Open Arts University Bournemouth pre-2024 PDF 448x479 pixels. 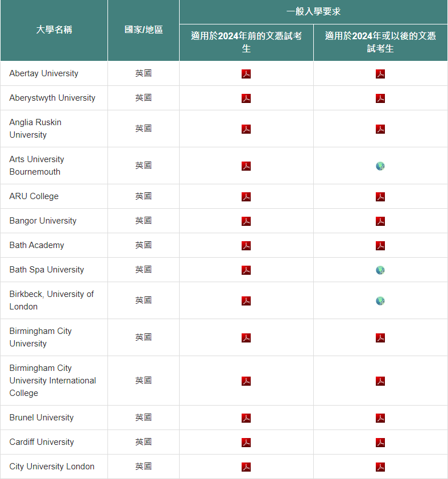click(246, 166)
